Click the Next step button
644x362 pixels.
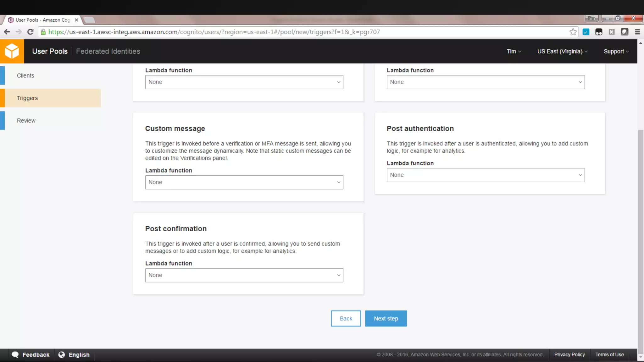(x=386, y=318)
